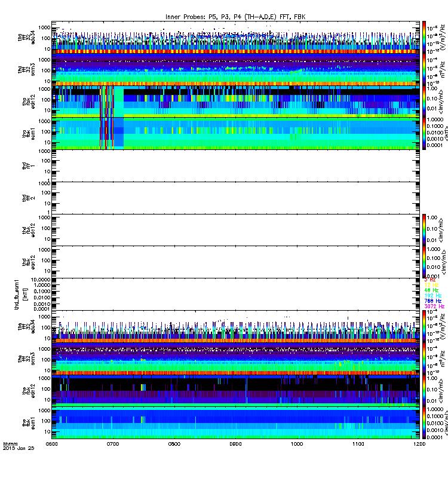Click the '10.0000' tick on thd_fb_scm1 axis

(41, 280)
